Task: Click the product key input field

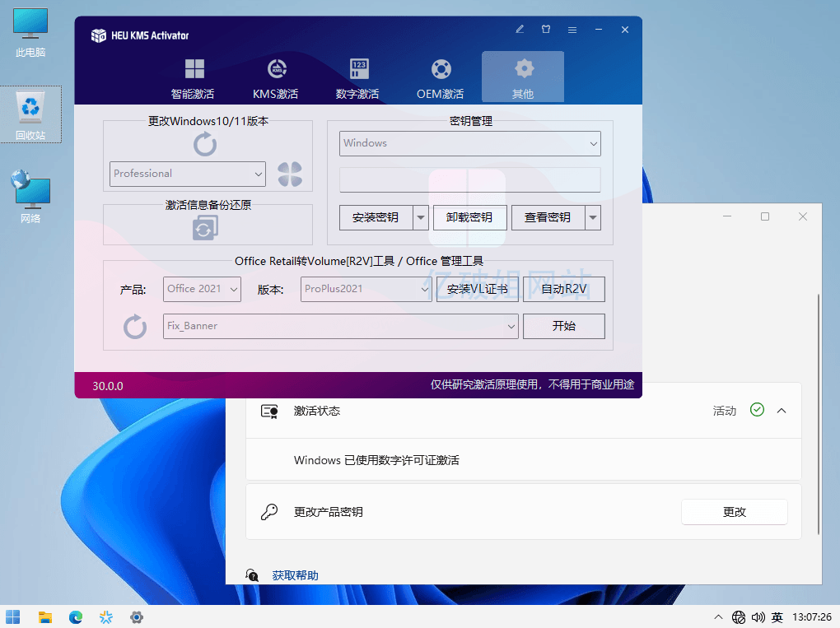Action: (x=469, y=180)
